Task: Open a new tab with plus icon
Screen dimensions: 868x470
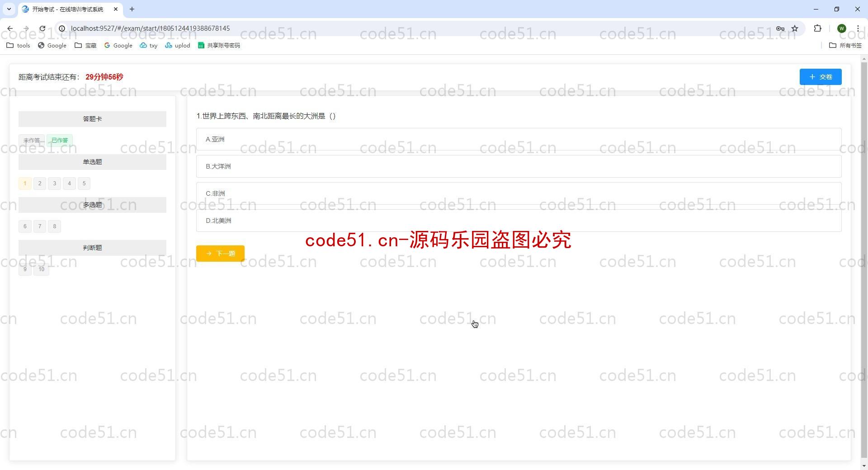Action: pyautogui.click(x=132, y=9)
